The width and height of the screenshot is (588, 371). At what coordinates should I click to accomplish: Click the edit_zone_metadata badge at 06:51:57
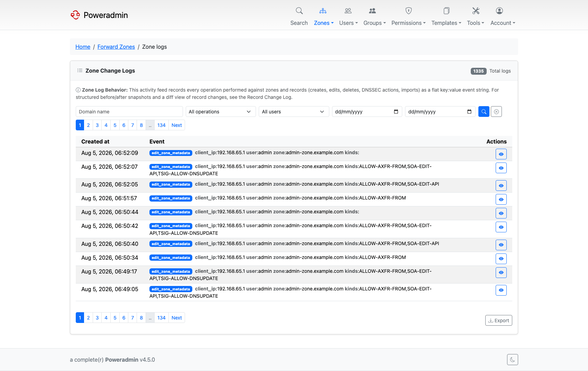tap(171, 198)
